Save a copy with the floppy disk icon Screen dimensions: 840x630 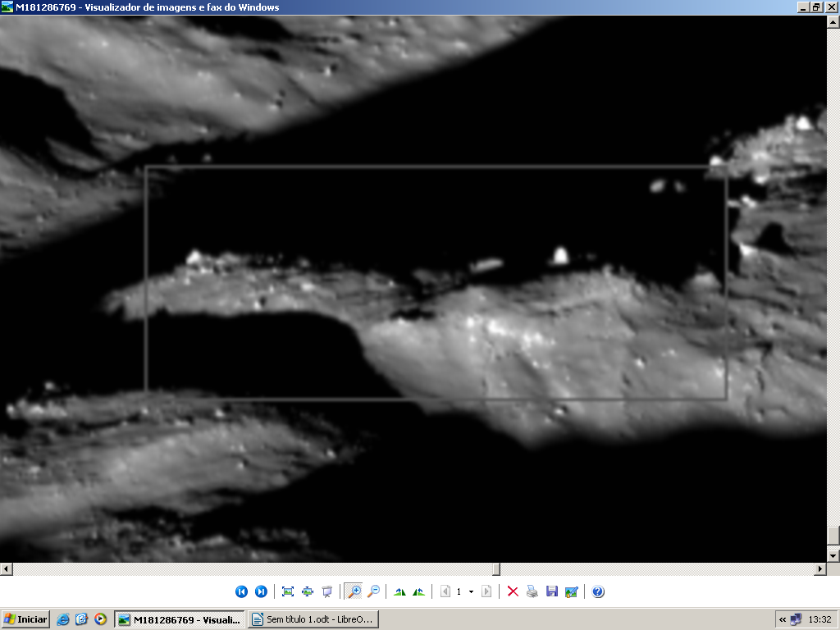click(x=552, y=591)
